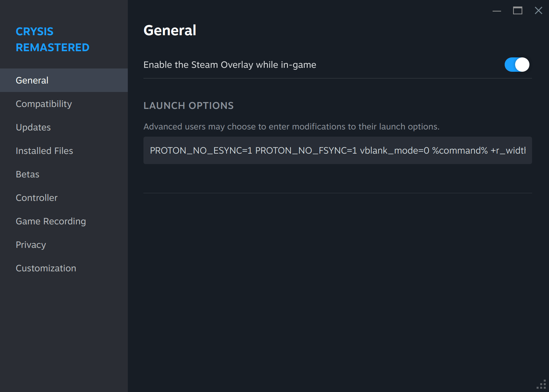Viewport: 549px width, 392px height.
Task: Click the window resize grip in the corner
Action: [x=542, y=385]
